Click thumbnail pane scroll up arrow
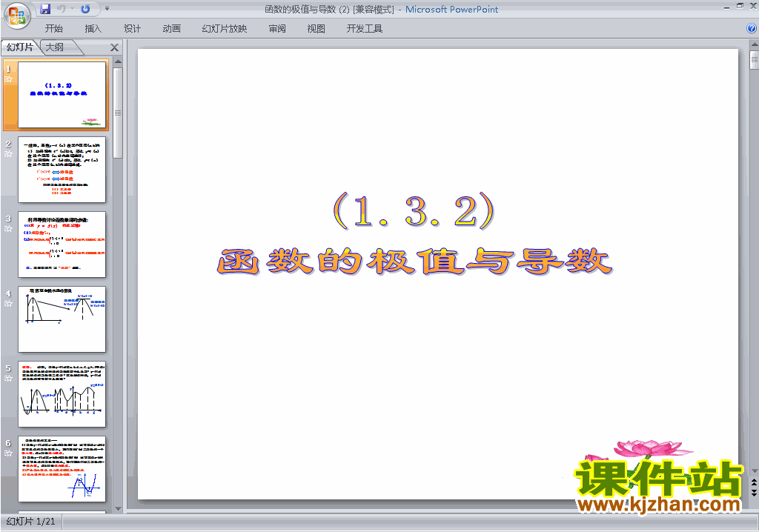759x532 pixels. tap(118, 61)
